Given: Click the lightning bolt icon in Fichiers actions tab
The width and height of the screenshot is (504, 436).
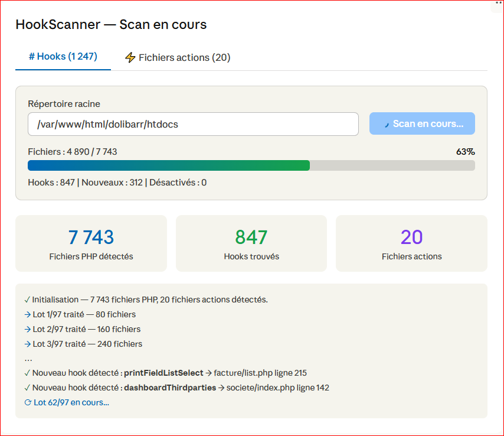Looking at the screenshot, I should (130, 57).
